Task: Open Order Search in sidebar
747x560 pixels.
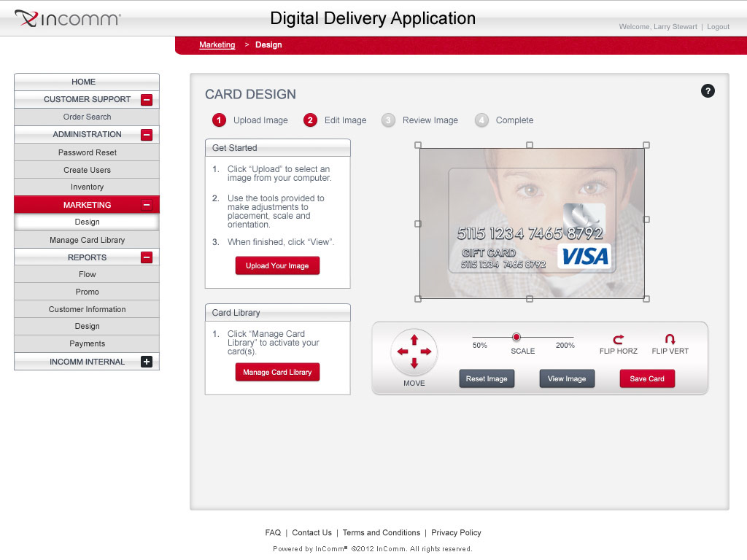Action: 87,117
